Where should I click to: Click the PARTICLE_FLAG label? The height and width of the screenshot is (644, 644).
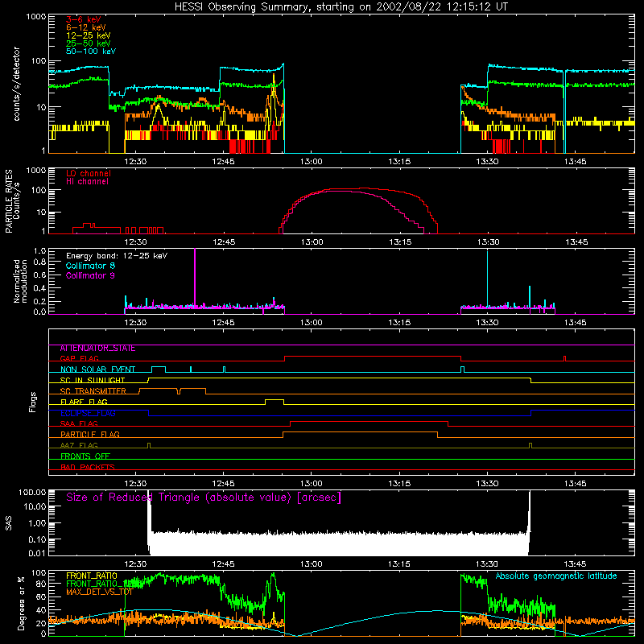pyautogui.click(x=90, y=435)
